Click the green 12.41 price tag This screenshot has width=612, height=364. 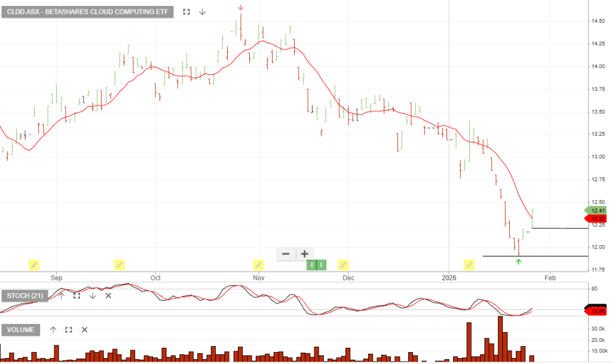pos(597,210)
